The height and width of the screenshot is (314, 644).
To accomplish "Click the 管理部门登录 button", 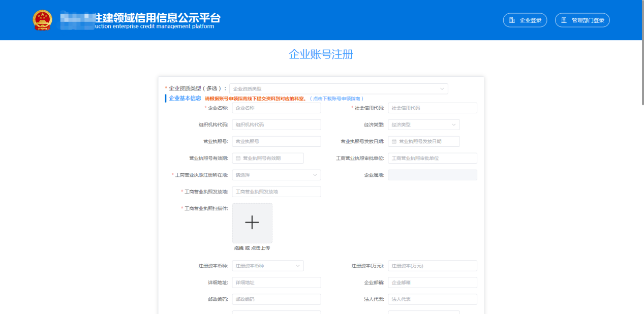I will [x=582, y=20].
